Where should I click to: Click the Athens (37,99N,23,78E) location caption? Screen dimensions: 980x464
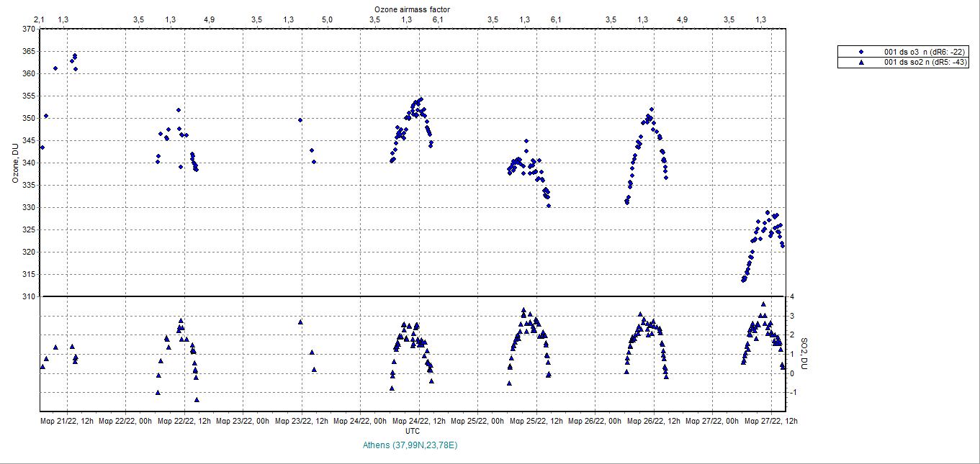pos(412,445)
